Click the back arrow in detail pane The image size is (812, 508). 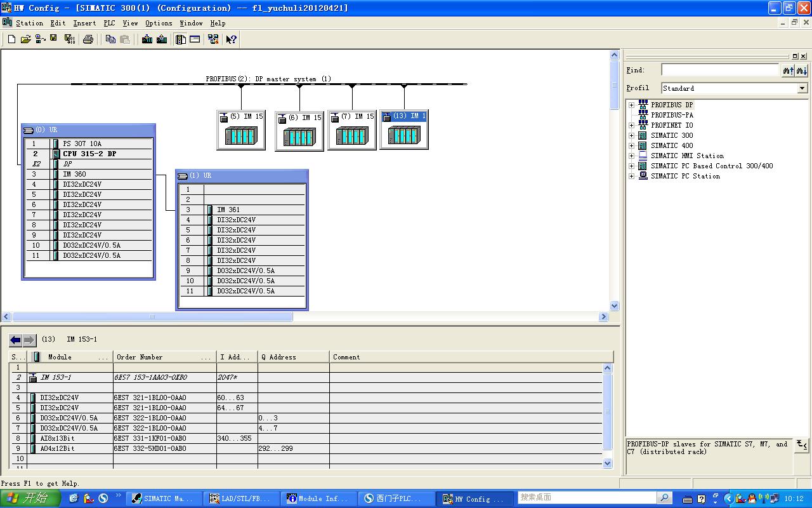pos(16,340)
